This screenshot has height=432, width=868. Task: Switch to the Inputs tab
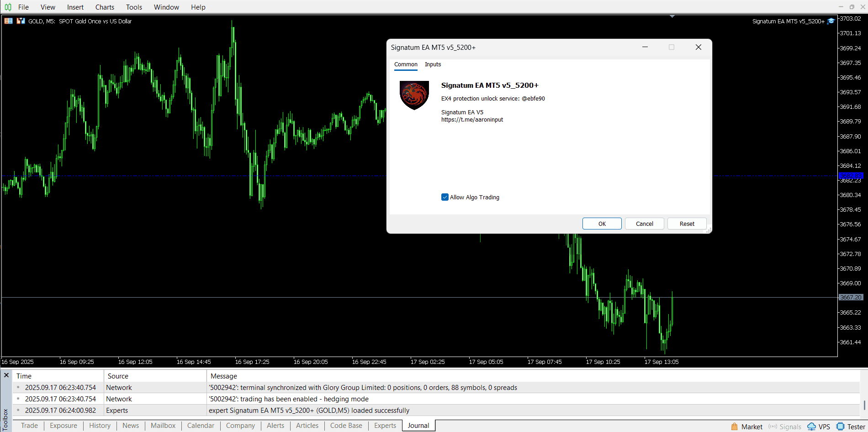(433, 64)
